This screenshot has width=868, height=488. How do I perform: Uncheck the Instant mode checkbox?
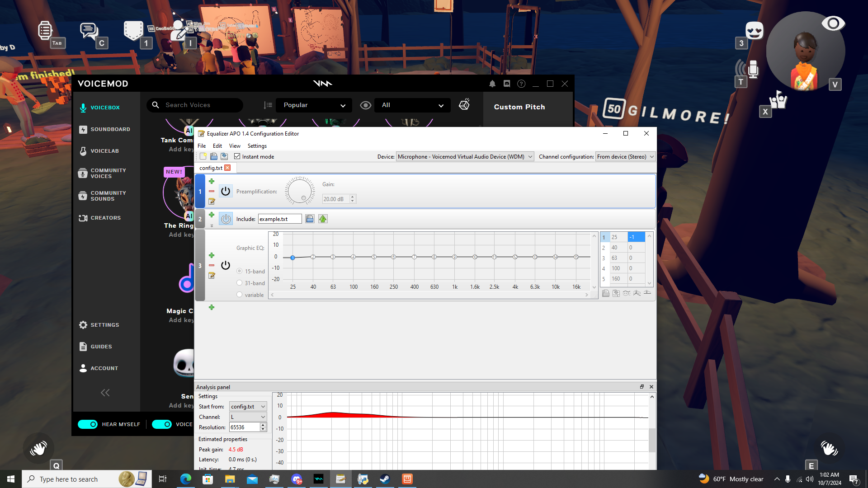(x=237, y=156)
